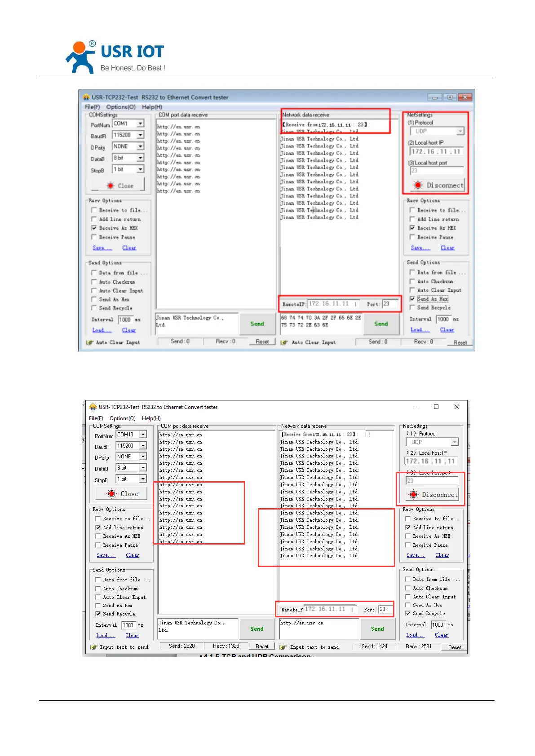Click the red Close port icon in the COM13 window

[x=112, y=494]
